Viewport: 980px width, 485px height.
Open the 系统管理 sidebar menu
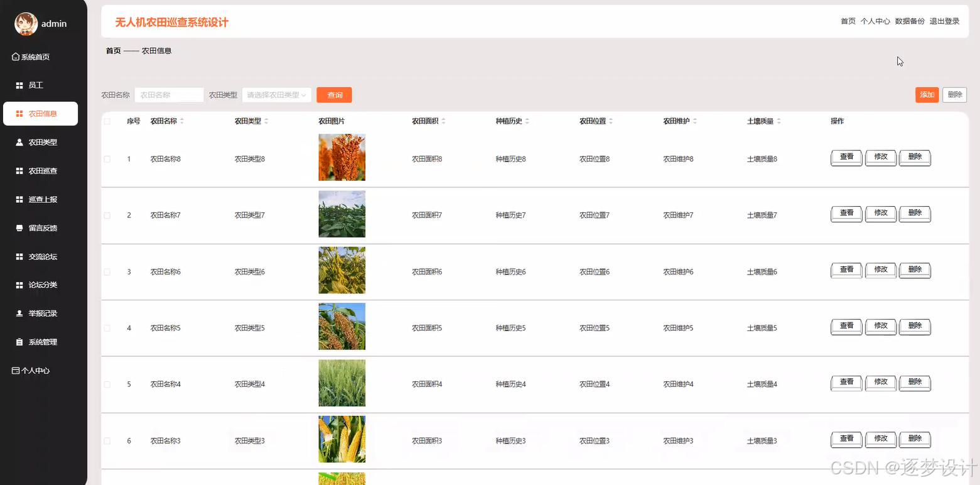pos(43,342)
